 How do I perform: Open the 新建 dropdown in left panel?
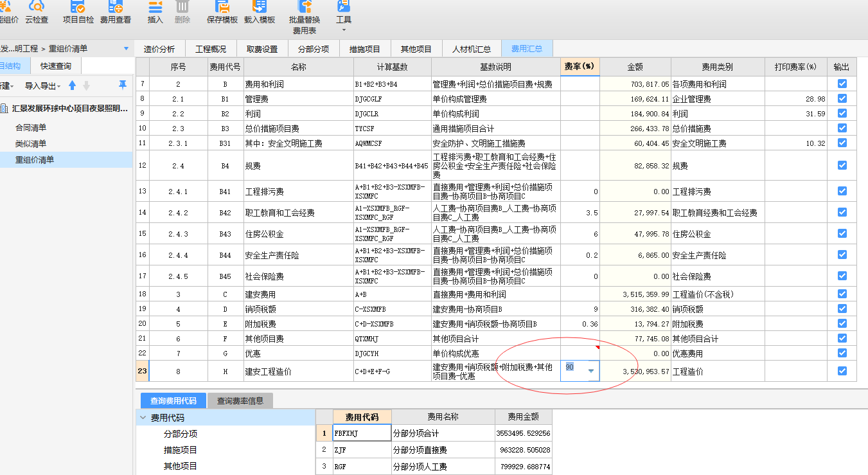click(x=6, y=85)
